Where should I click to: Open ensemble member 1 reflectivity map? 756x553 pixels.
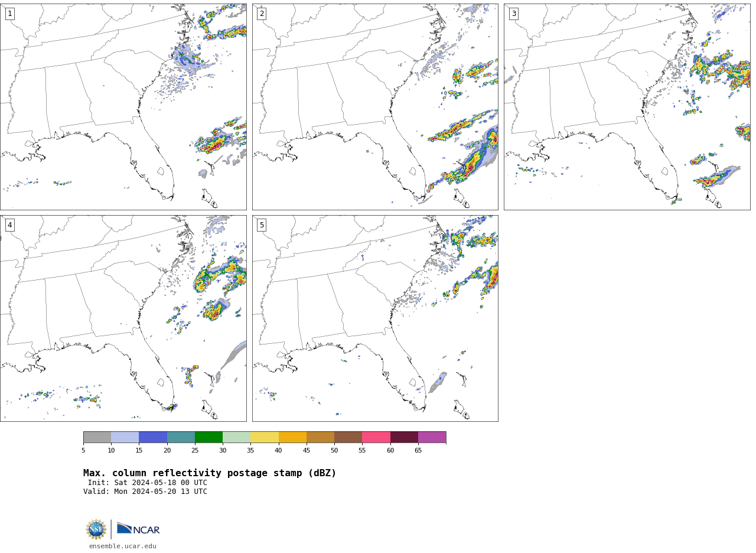pos(123,107)
